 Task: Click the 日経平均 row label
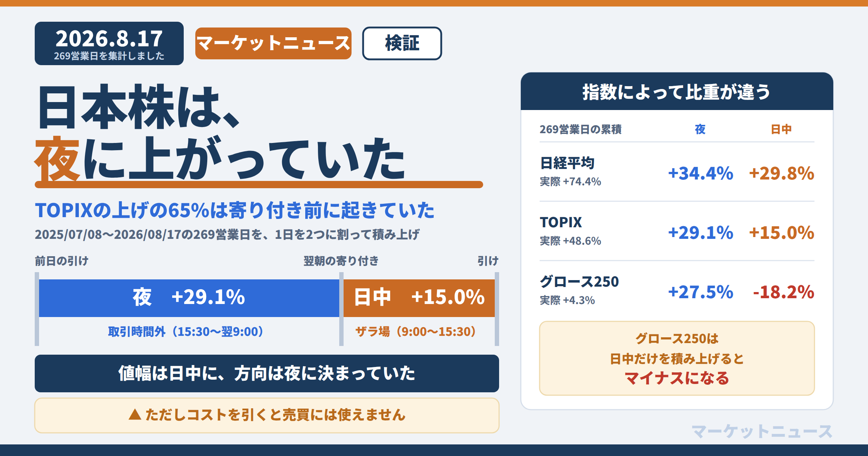567,163
